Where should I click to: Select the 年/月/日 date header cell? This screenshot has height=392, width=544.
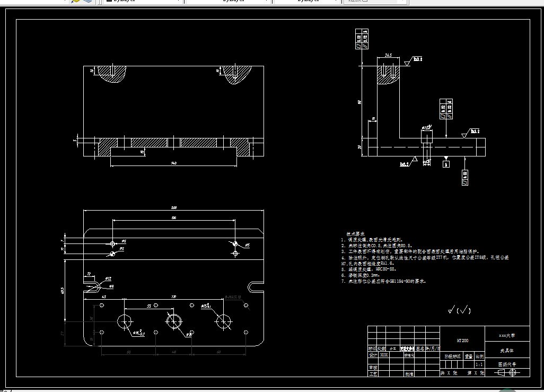coord(433,349)
